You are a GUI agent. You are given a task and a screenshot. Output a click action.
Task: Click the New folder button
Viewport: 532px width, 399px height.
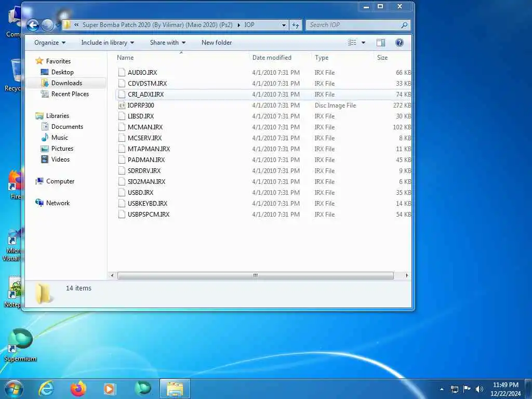tap(217, 43)
